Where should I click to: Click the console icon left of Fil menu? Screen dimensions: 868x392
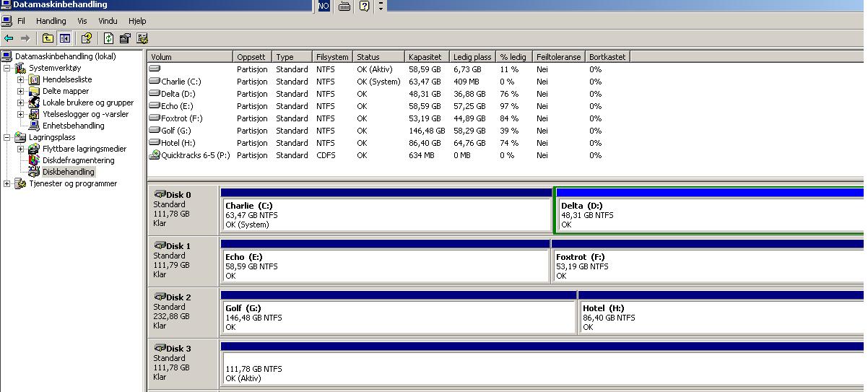(6, 21)
